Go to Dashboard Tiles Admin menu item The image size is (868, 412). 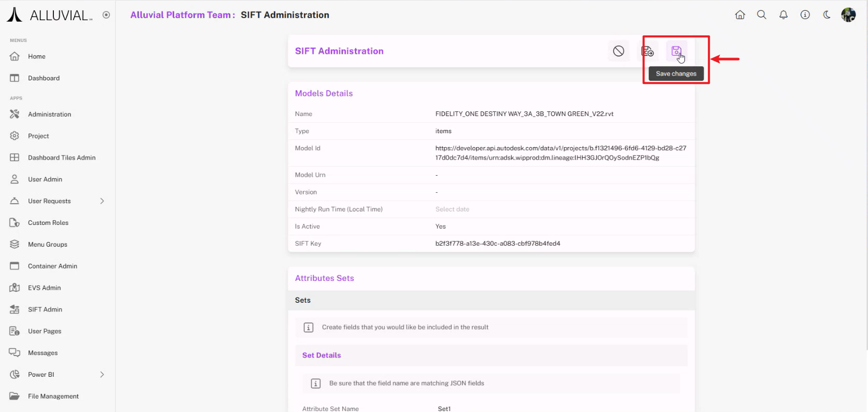[62, 158]
